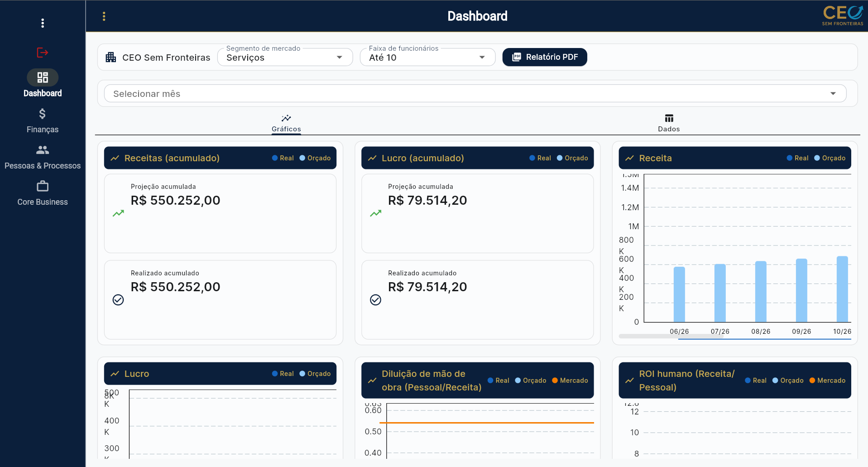The image size is (868, 467).
Task: Open Pessoas & Processos people icon
Action: pyautogui.click(x=43, y=150)
